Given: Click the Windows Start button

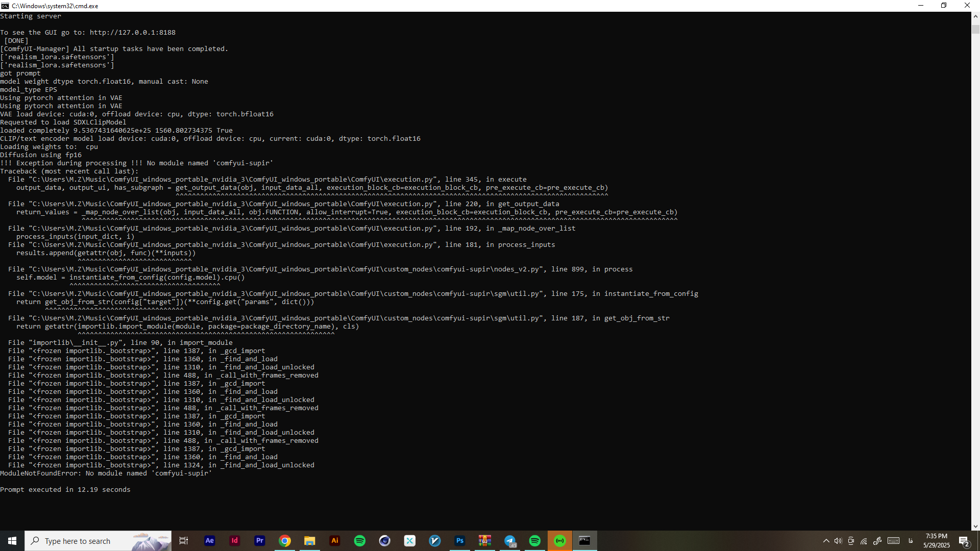Looking at the screenshot, I should tap(12, 541).
